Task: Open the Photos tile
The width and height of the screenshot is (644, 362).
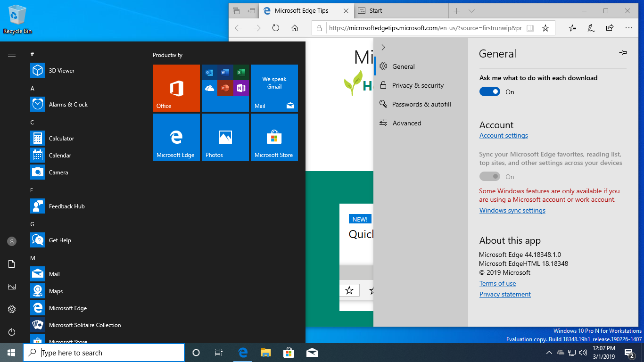Action: (x=225, y=137)
